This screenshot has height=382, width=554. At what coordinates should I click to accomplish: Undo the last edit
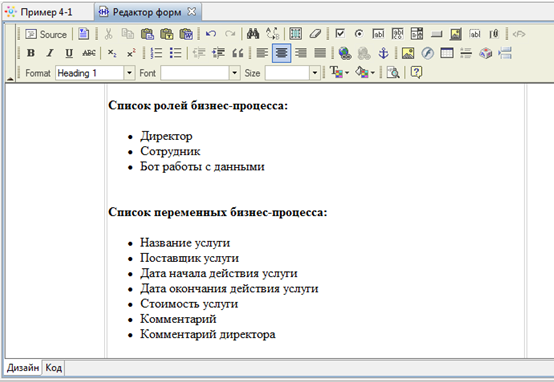211,34
